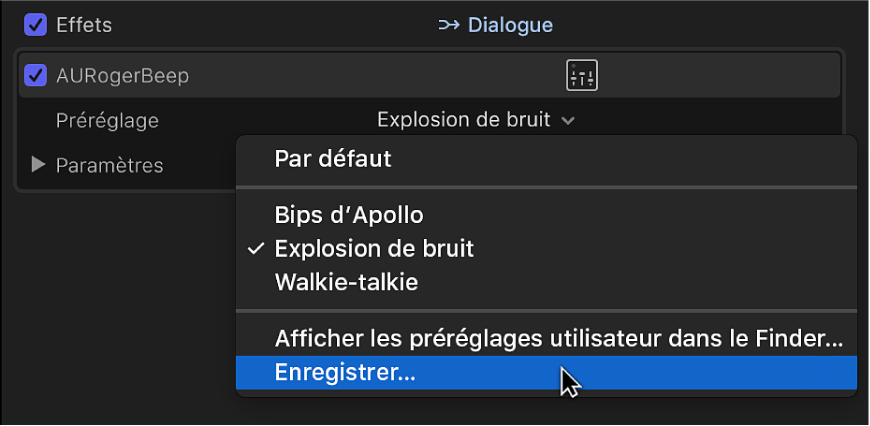The image size is (870, 426).
Task: Disable the Effets checkbox
Action: coord(36,24)
